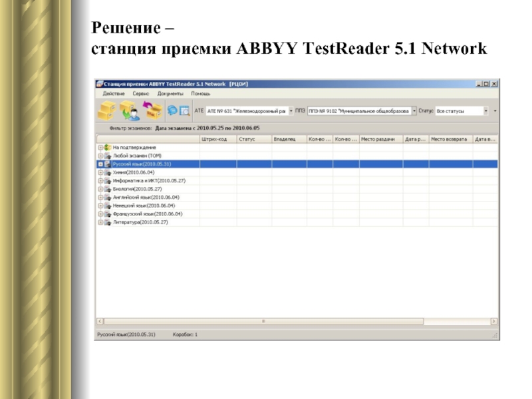The image size is (532, 399).
Task: Sort by the Место возврата column header
Action: 451,139
